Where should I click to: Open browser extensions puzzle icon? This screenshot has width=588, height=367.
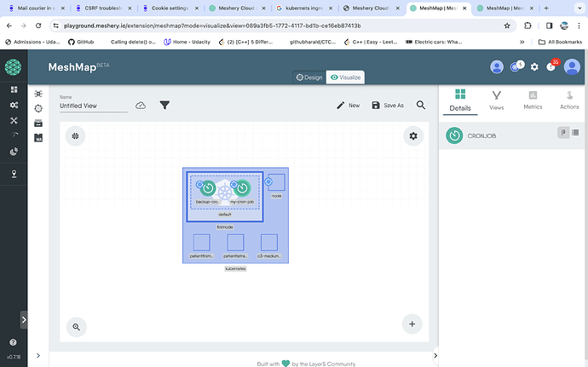[x=527, y=26]
